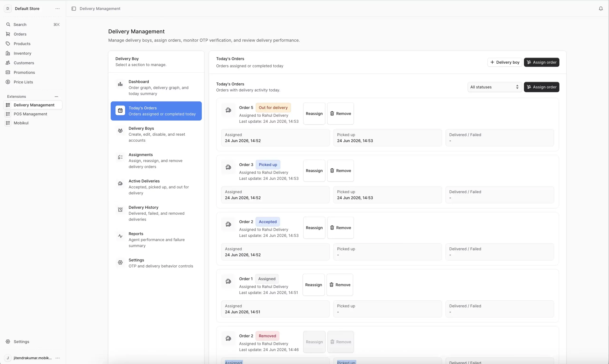This screenshot has height=364, width=609.
Task: Open Default Store options menu
Action: [58, 9]
